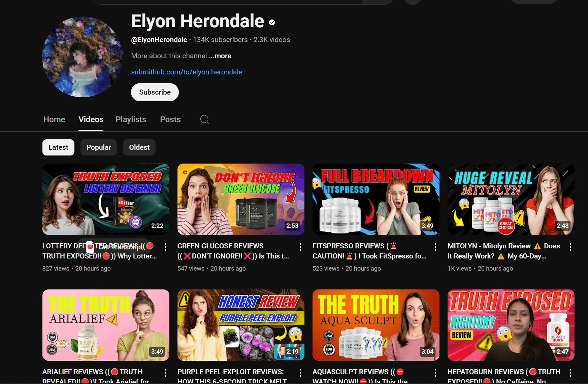Open options menu on the Green Glucose video
Viewport: 588px width, 384px height.
click(x=300, y=247)
